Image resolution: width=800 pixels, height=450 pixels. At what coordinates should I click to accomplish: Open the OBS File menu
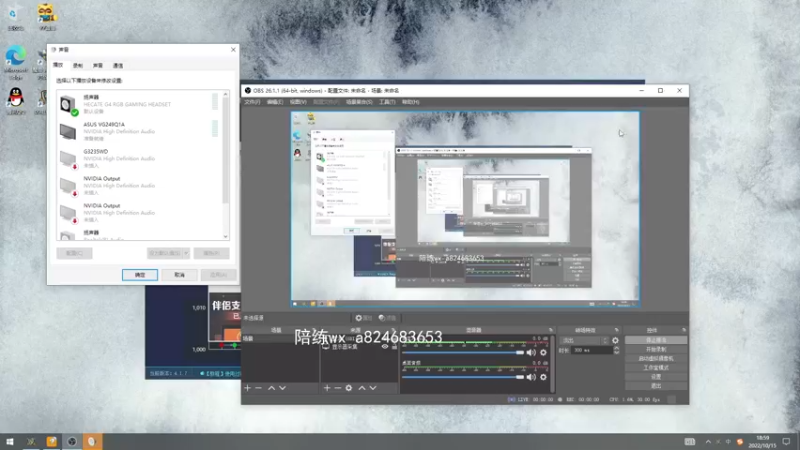pyautogui.click(x=252, y=102)
